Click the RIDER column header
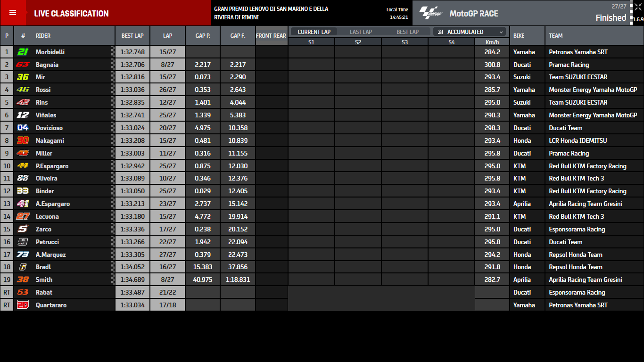The image size is (644, 362). 43,36
